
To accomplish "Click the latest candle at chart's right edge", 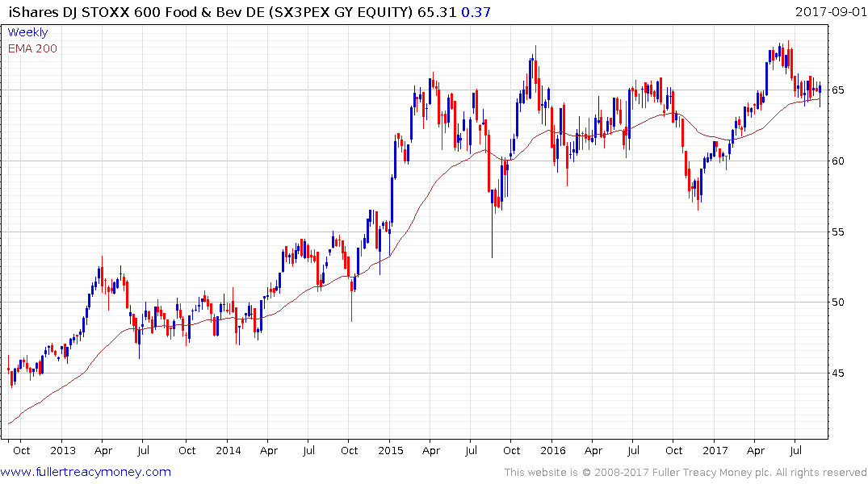I will 820,94.
